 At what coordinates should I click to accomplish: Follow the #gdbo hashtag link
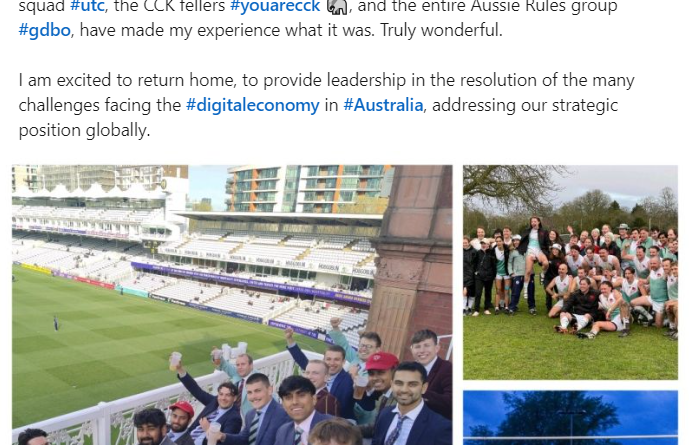coord(44,30)
